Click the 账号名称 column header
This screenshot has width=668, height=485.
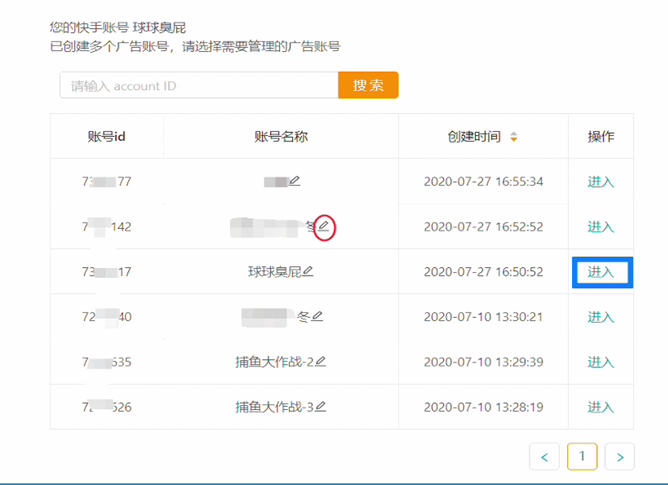281,136
